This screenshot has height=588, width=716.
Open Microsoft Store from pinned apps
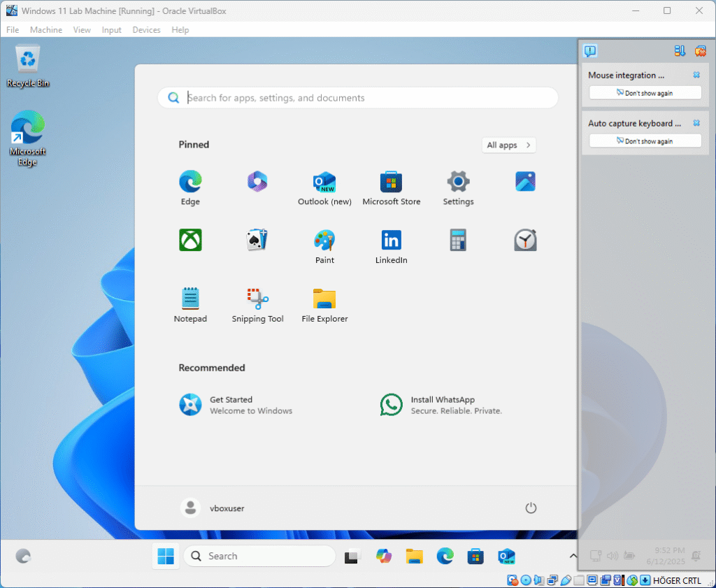coord(392,187)
